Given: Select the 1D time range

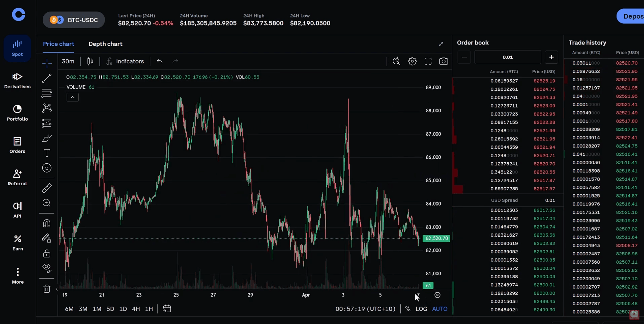Looking at the screenshot, I should coord(123,309).
